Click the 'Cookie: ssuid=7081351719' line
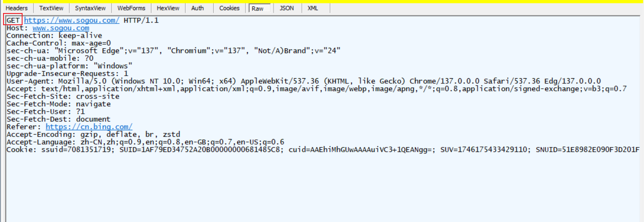This screenshot has height=222, width=644. 323,149
